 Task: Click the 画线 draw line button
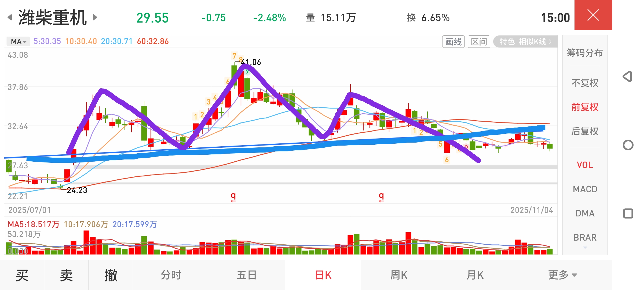[x=453, y=42]
